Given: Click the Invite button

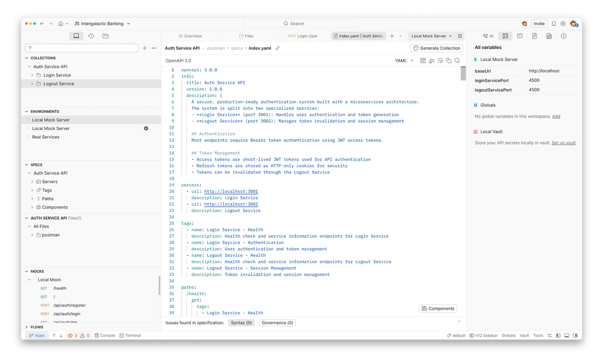Looking at the screenshot, I should (539, 24).
